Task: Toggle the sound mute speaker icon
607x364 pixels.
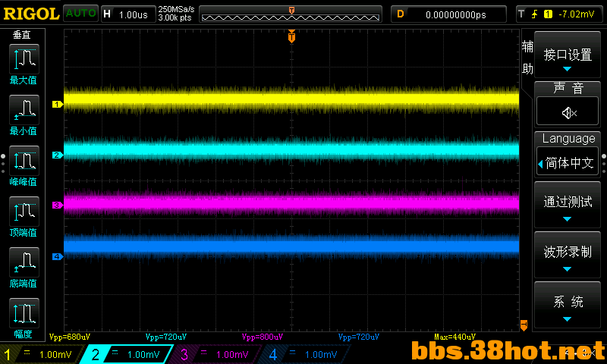Action: pos(567,112)
